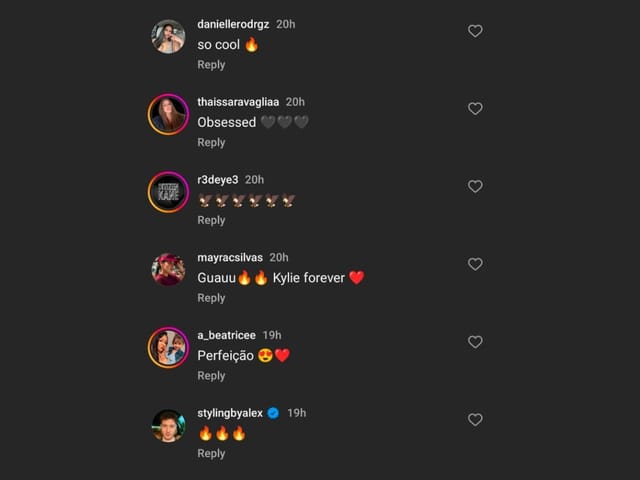View a_beatricee's story avatar

[x=168, y=348]
